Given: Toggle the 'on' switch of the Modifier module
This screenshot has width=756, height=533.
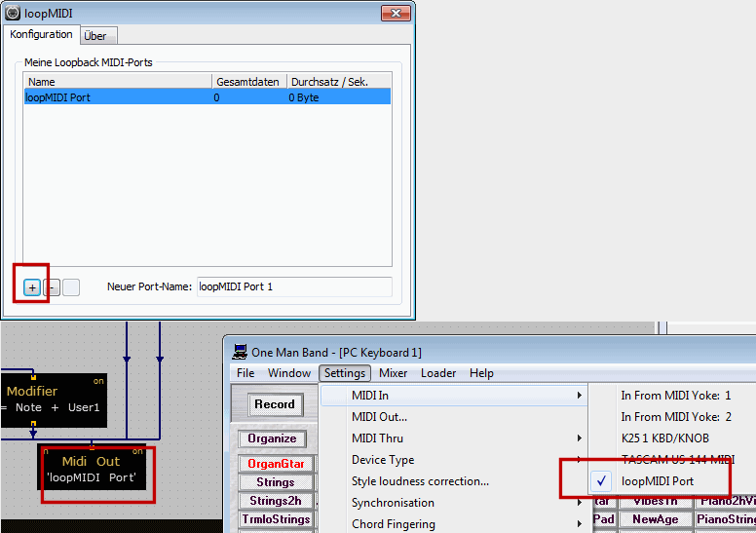Looking at the screenshot, I should click(x=98, y=381).
